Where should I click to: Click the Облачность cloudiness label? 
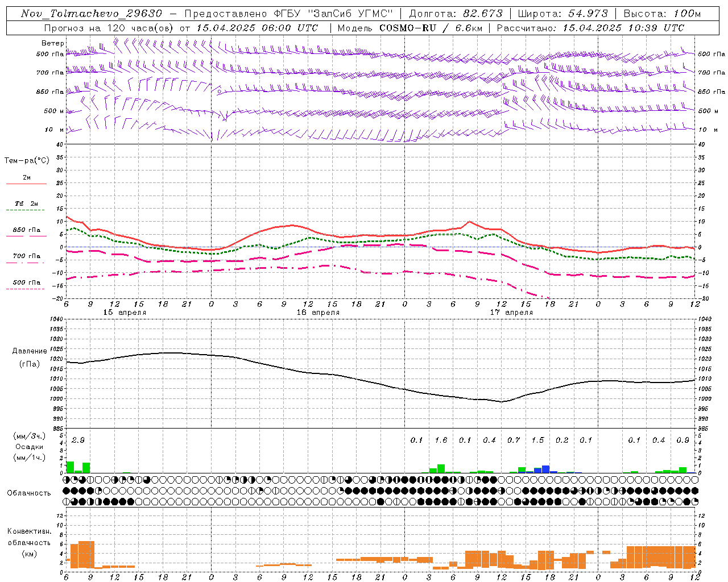coord(29,493)
